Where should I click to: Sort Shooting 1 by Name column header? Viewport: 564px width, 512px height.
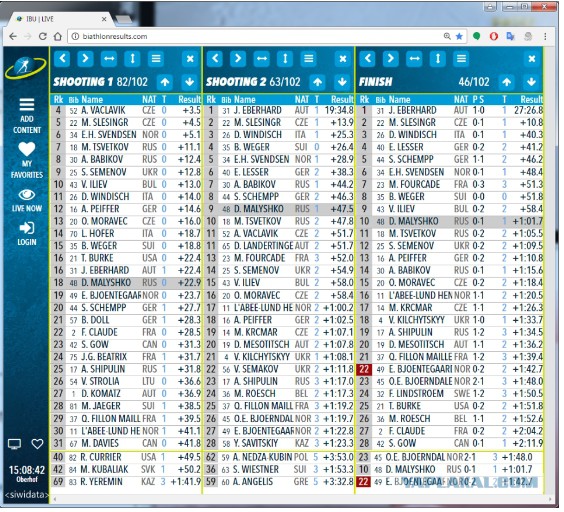click(x=92, y=99)
